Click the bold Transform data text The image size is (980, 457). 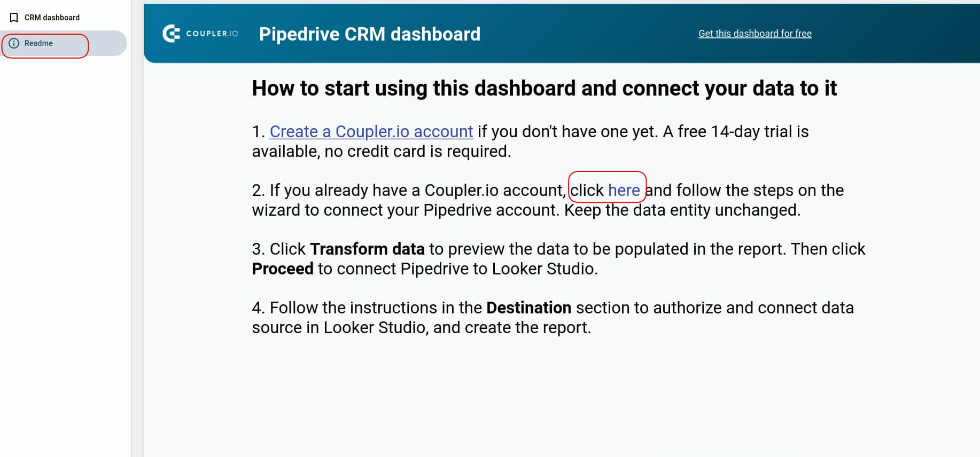(367, 249)
